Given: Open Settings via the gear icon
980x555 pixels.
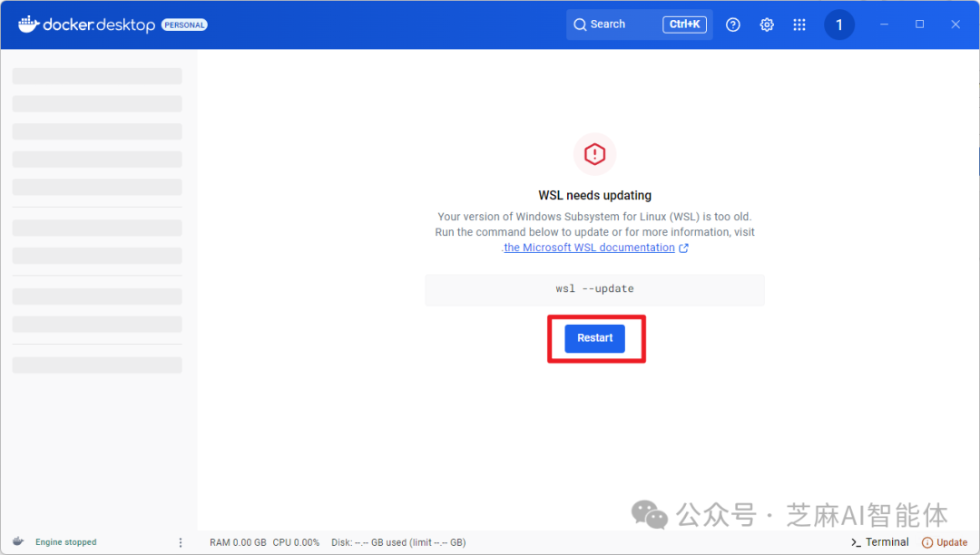Looking at the screenshot, I should 767,25.
